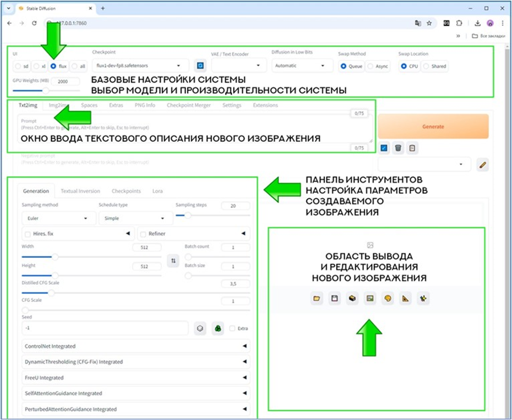
Task: Select Async swap method
Action: click(x=369, y=66)
